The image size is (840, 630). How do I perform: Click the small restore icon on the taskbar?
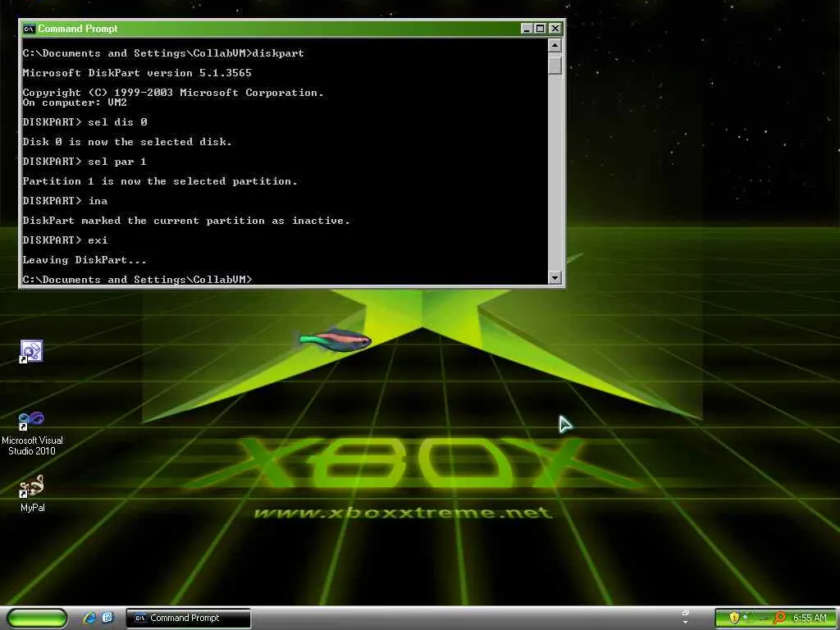pyautogui.click(x=685, y=613)
